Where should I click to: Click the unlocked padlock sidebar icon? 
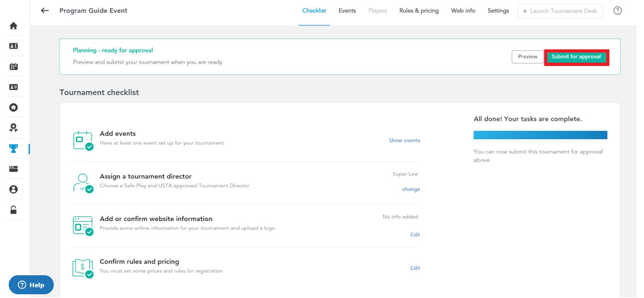click(x=14, y=210)
